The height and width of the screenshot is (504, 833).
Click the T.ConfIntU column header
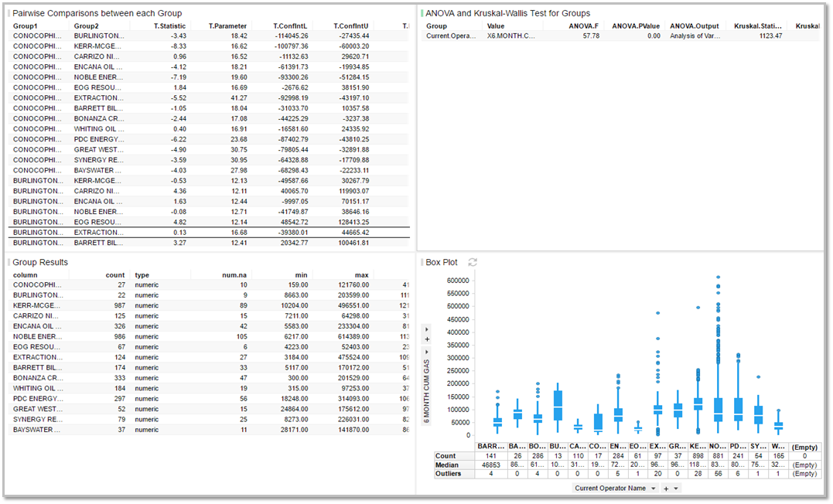coord(351,26)
